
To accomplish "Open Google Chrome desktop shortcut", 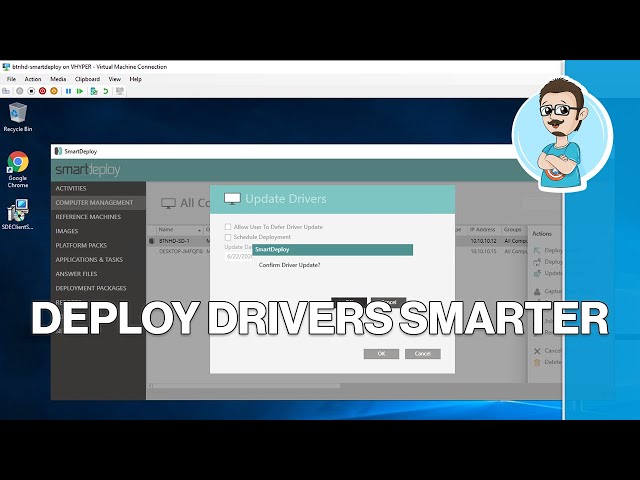I will point(18,169).
